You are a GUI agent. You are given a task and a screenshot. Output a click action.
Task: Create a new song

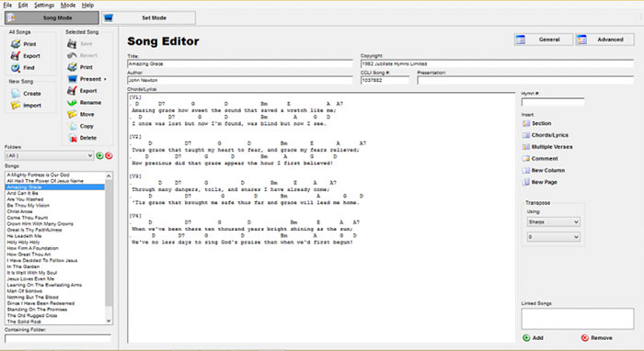tap(27, 94)
